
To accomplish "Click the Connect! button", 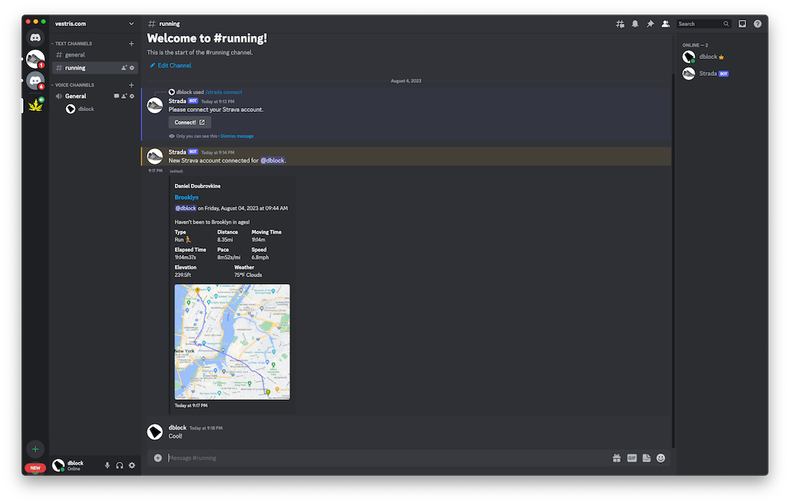I will point(189,122).
